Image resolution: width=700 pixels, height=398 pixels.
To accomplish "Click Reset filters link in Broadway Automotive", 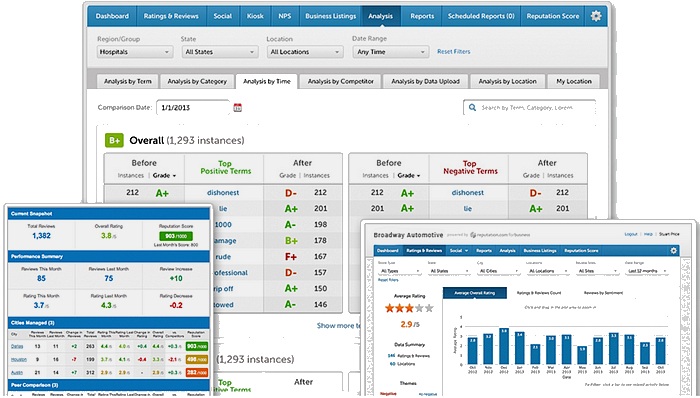I will [388, 280].
